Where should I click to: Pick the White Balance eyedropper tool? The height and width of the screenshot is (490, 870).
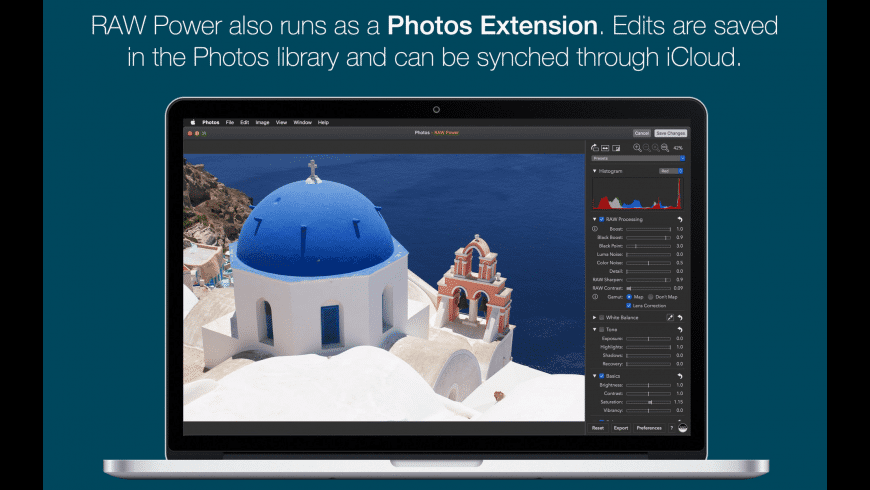tap(670, 317)
